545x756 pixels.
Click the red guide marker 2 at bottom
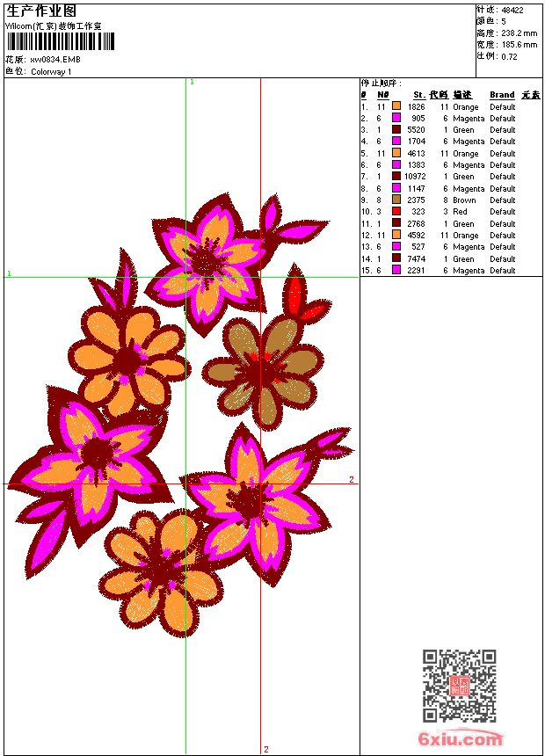tap(265, 749)
